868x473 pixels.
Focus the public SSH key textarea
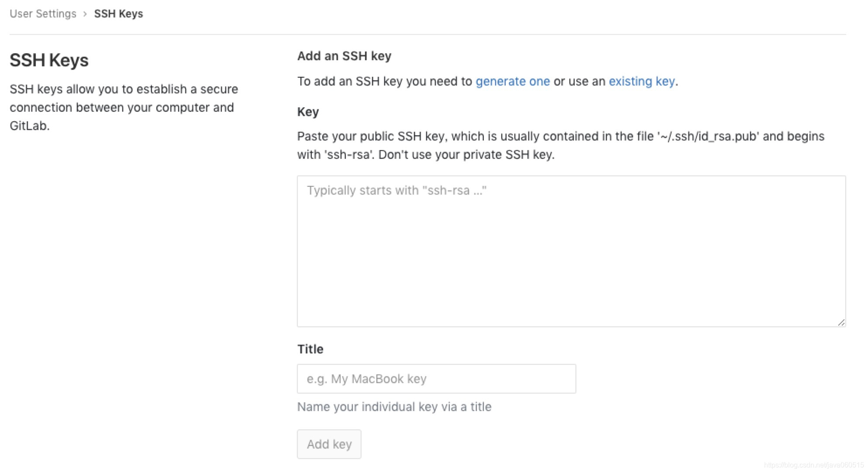click(x=571, y=251)
